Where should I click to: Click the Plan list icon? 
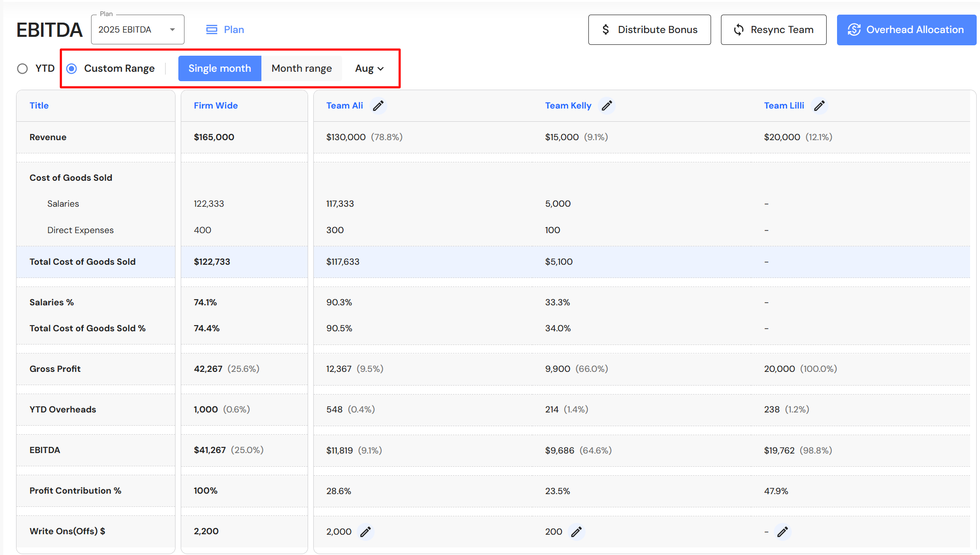[x=212, y=30]
